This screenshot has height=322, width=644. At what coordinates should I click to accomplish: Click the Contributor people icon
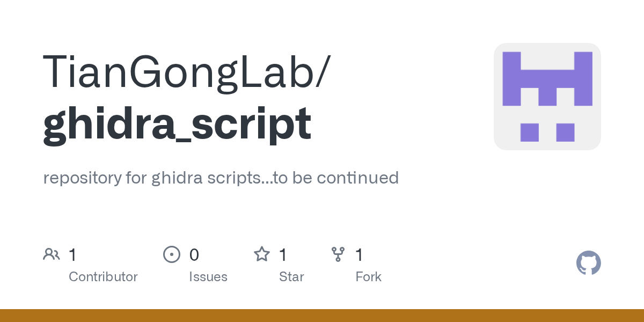pyautogui.click(x=52, y=254)
